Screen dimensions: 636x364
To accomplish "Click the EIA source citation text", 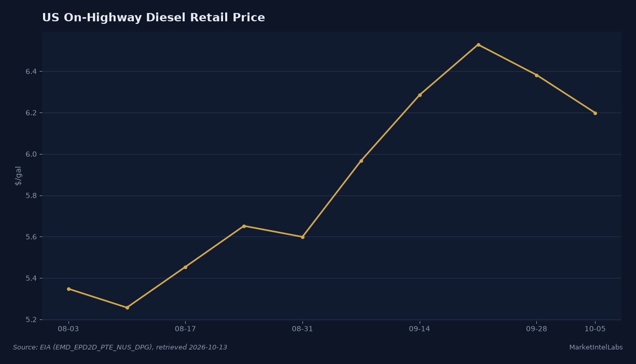I will (120, 347).
